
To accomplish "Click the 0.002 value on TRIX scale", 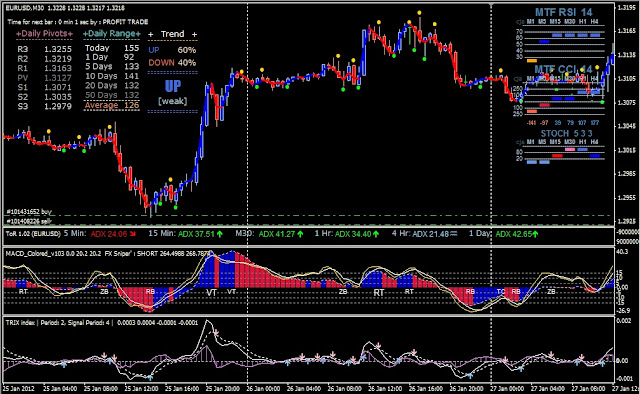I will tap(623, 321).
